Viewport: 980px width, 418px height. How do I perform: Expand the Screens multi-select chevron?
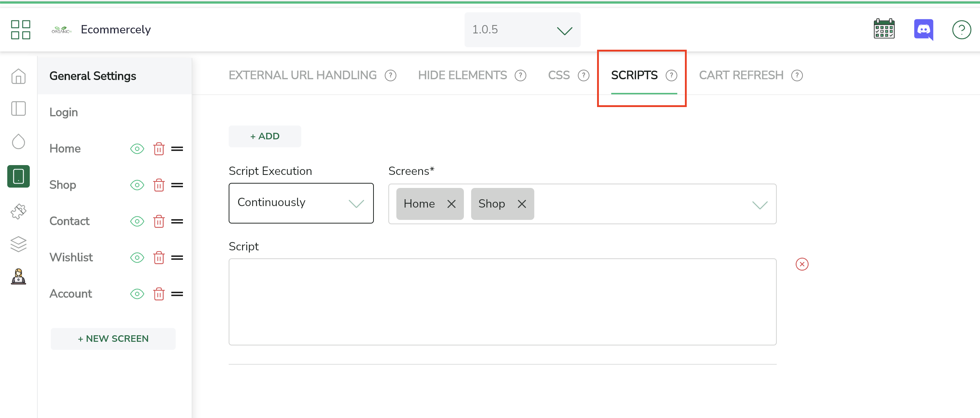point(759,205)
